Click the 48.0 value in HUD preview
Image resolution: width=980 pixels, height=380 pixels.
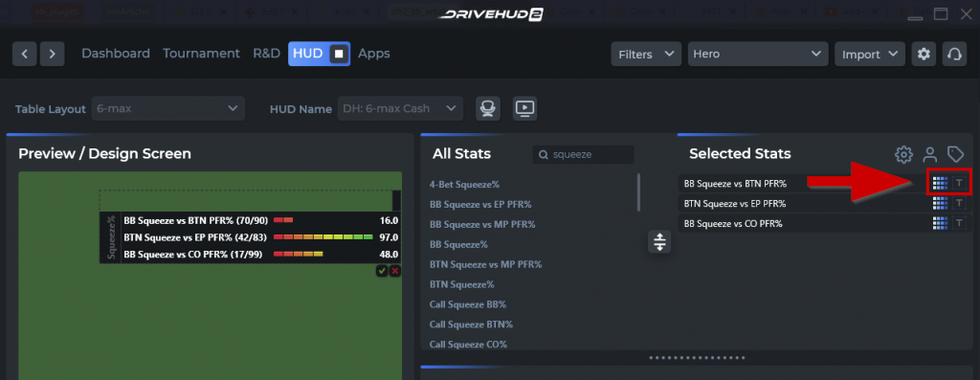click(x=389, y=255)
